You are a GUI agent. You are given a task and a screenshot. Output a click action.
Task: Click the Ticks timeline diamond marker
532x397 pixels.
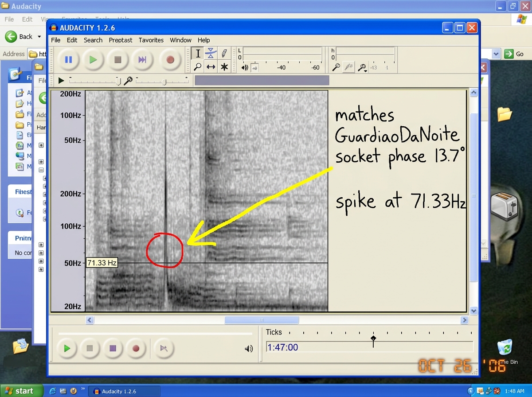(x=373, y=339)
